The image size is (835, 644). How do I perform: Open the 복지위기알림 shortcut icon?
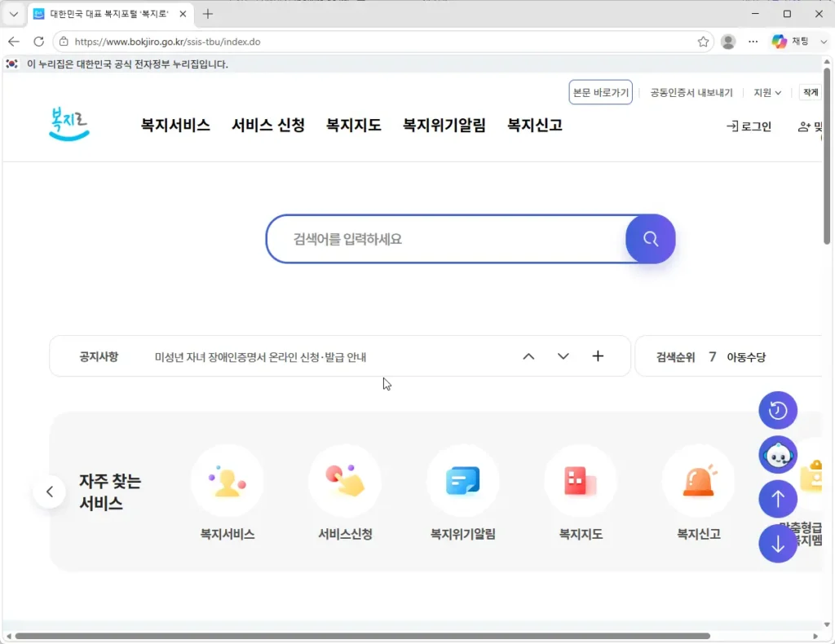tap(463, 481)
